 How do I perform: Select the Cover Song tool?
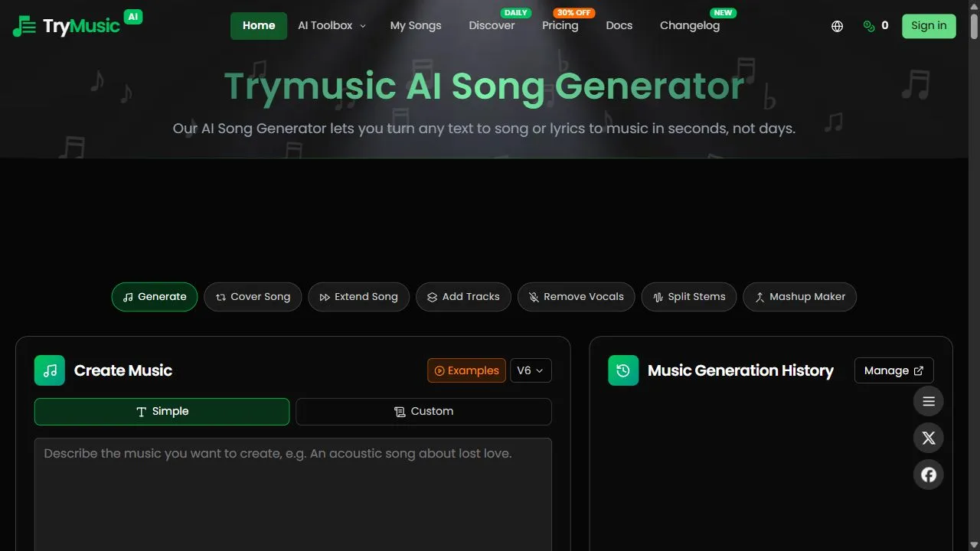point(253,297)
